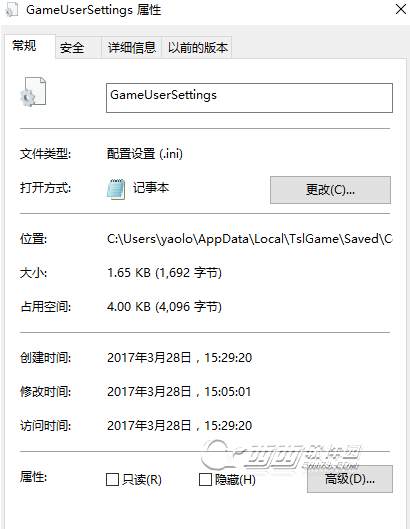Open advanced attributes with 高级(D)...
410x529 pixels.
(x=350, y=479)
